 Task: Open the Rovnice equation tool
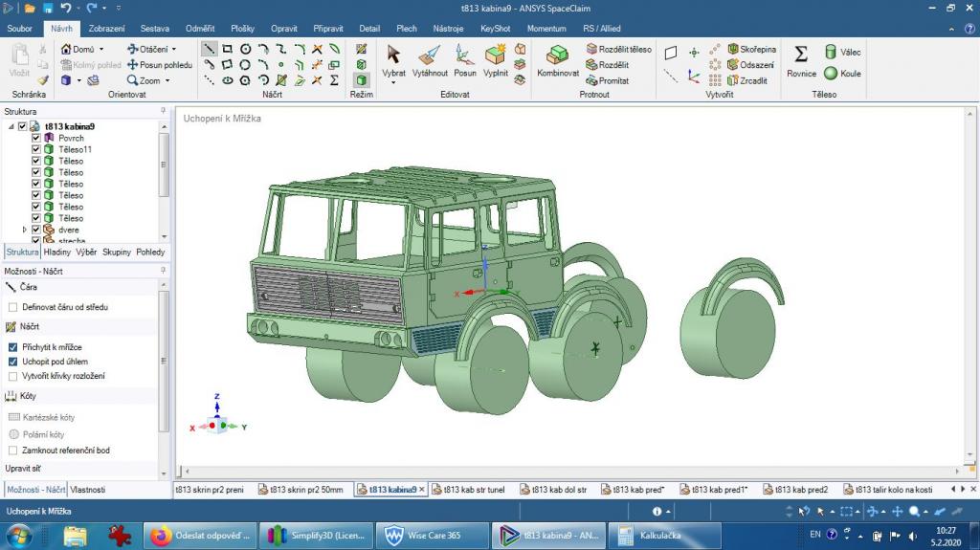click(801, 60)
